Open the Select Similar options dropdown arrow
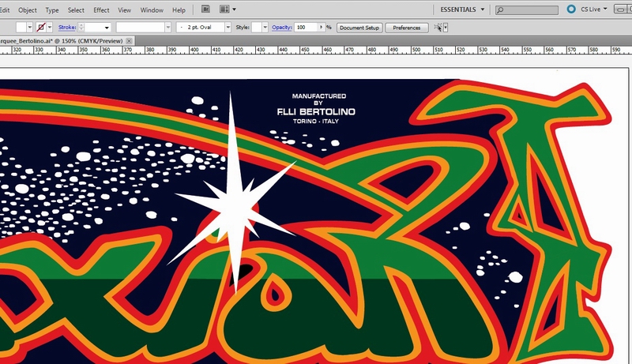632x364 pixels. [x=446, y=28]
